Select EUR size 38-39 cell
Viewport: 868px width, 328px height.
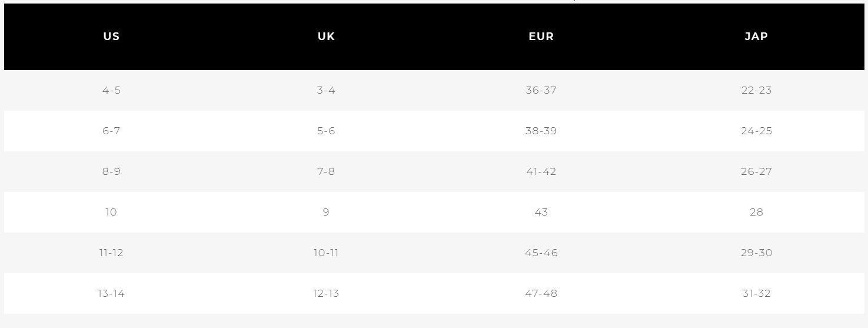[x=541, y=131]
